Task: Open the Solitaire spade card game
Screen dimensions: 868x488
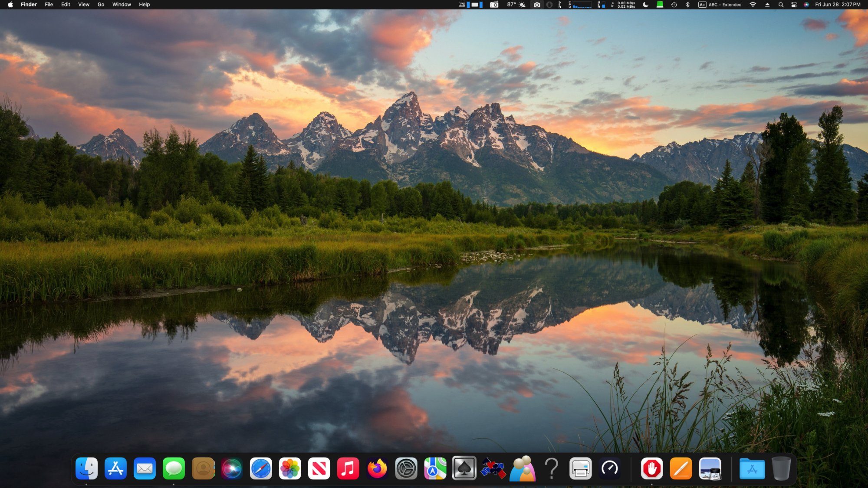Action: (x=464, y=468)
